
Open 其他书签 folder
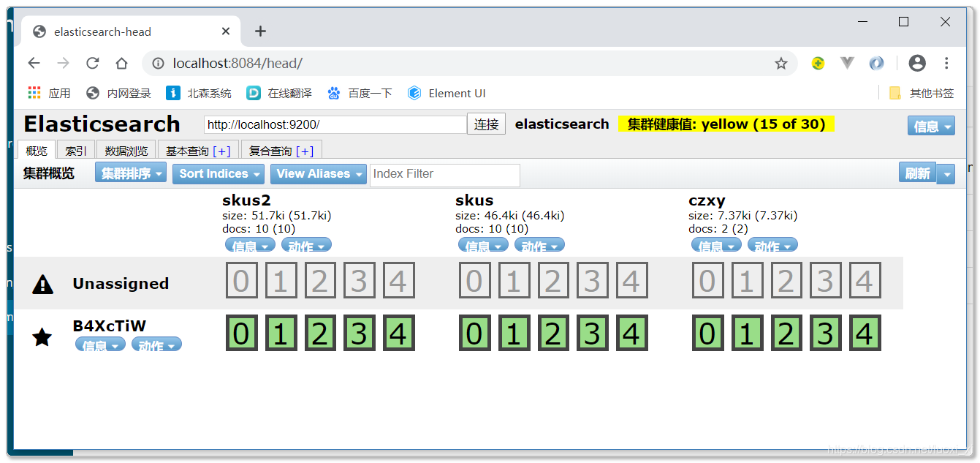pos(922,93)
